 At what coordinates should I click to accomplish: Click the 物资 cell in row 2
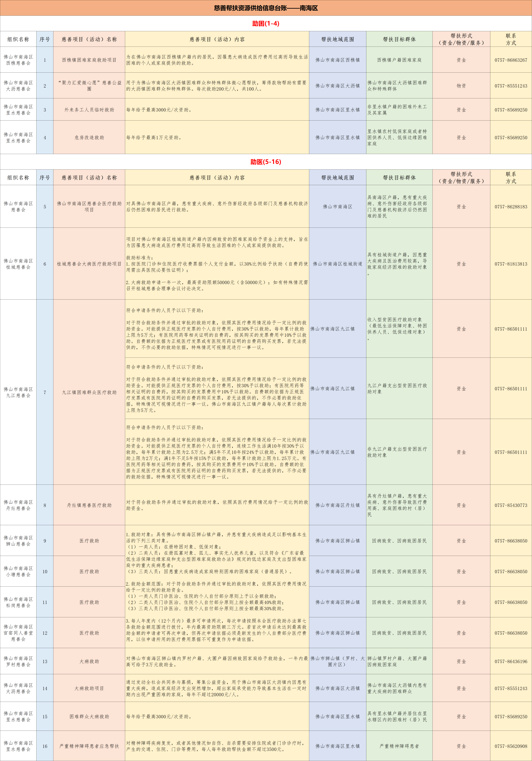pyautogui.click(x=461, y=86)
